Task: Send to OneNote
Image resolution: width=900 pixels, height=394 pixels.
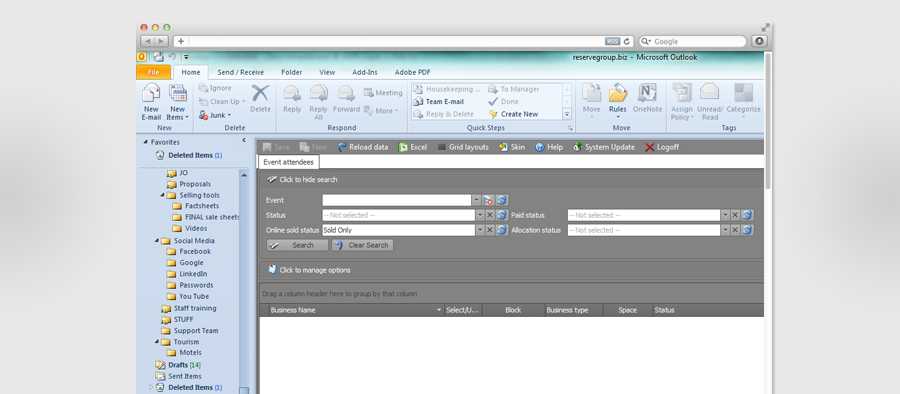Action: [x=647, y=99]
